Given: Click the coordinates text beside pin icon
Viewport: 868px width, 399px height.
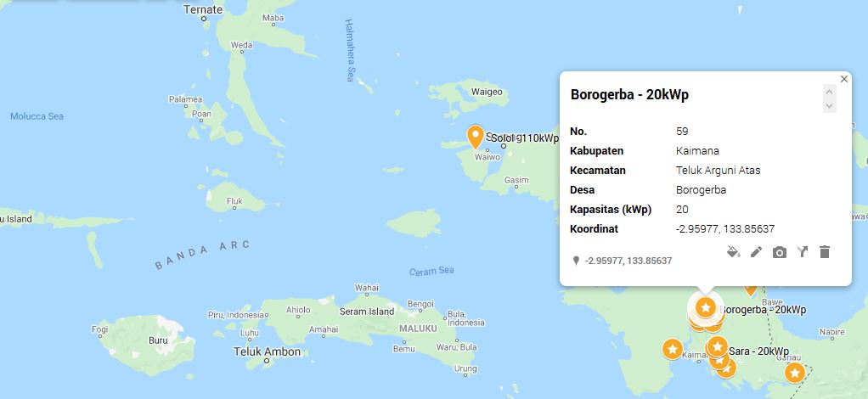Looking at the screenshot, I should 628,261.
